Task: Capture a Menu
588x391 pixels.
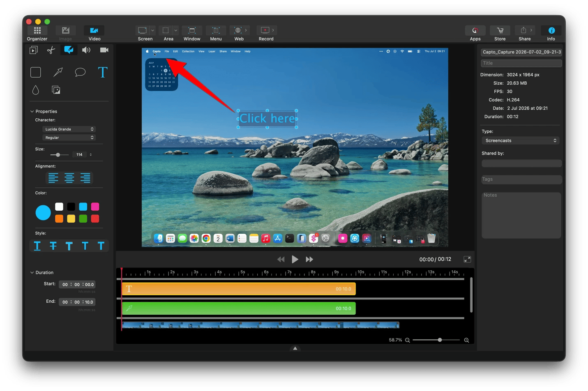Action: 216,33
